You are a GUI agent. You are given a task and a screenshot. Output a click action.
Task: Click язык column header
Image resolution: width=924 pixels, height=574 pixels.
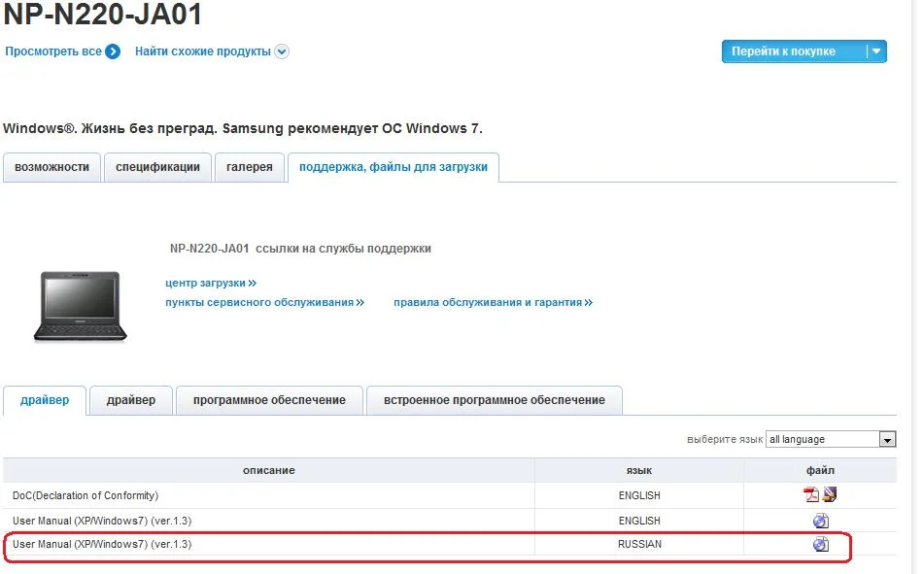point(639,470)
